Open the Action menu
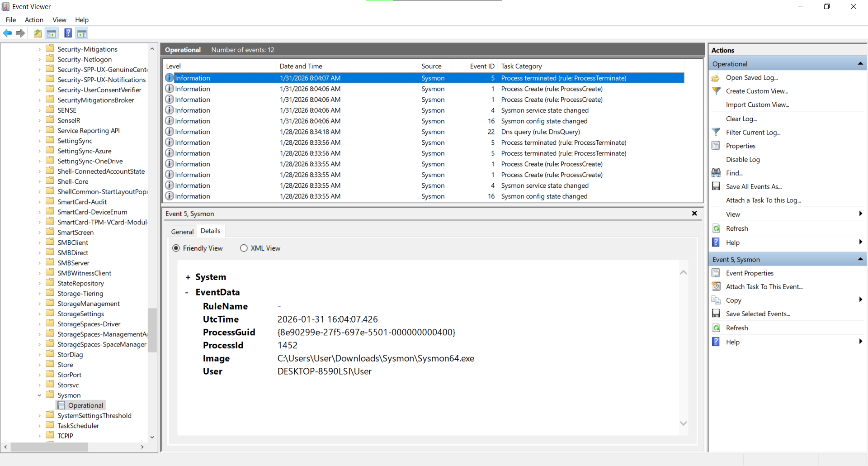Screen dimensions: 868x466 coord(34,19)
